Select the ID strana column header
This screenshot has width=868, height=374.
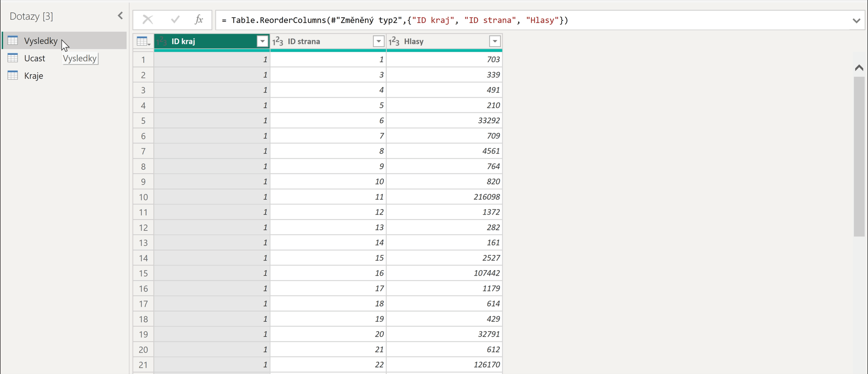(328, 42)
